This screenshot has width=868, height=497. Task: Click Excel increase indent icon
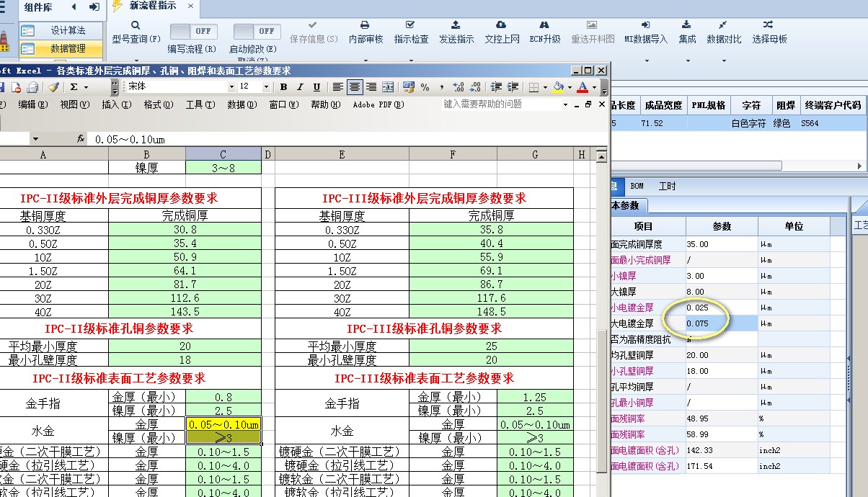point(513,87)
